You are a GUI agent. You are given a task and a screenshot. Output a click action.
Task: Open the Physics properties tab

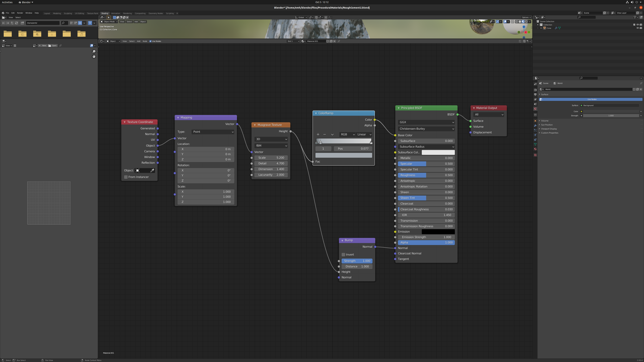click(535, 135)
